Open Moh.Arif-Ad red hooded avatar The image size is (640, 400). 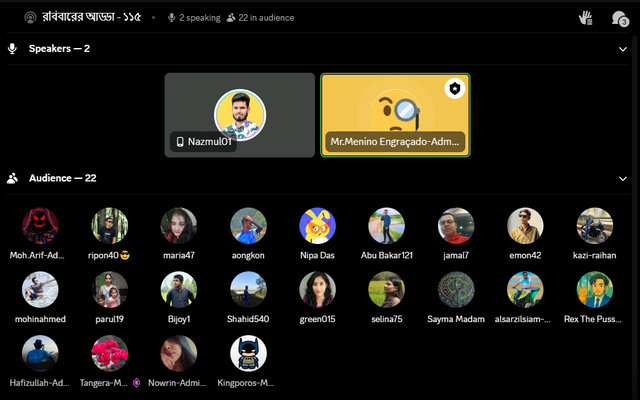pos(40,226)
